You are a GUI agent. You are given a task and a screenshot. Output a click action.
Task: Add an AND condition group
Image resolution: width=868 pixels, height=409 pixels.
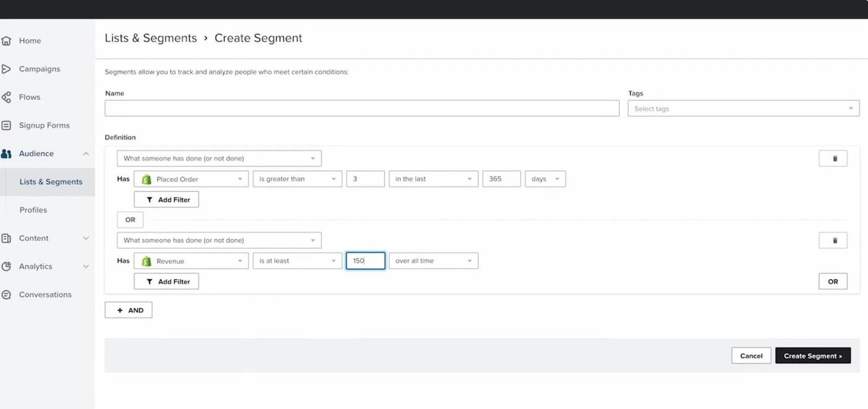[x=128, y=310]
